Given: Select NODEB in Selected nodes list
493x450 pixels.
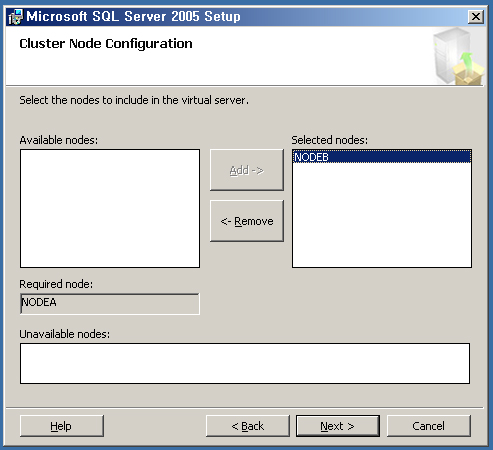Looking at the screenshot, I should (382, 157).
